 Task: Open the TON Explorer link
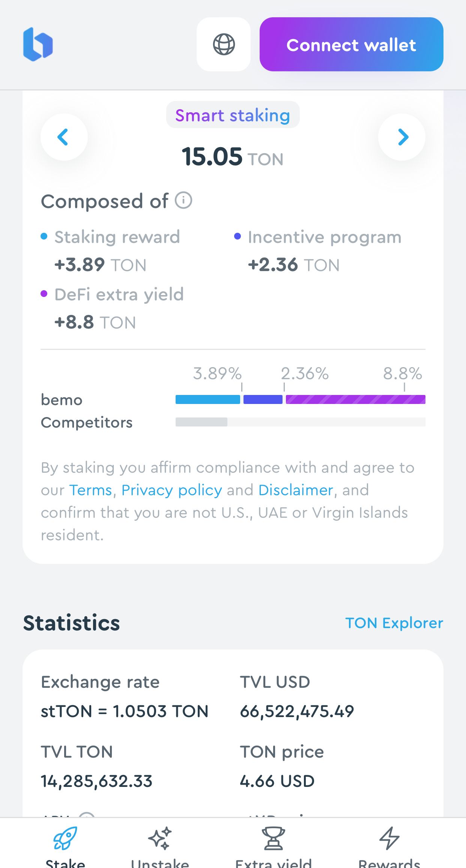coord(394,623)
